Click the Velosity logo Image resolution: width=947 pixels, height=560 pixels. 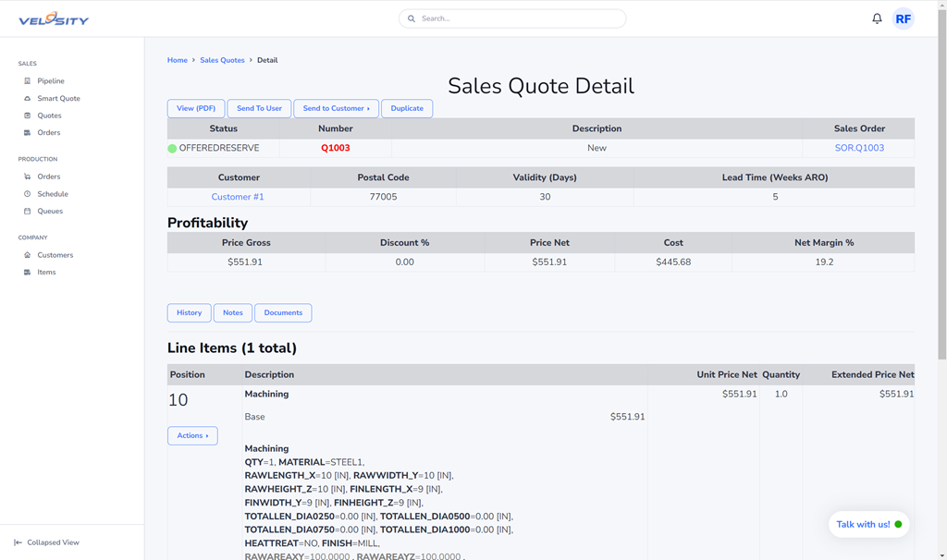pyautogui.click(x=54, y=18)
